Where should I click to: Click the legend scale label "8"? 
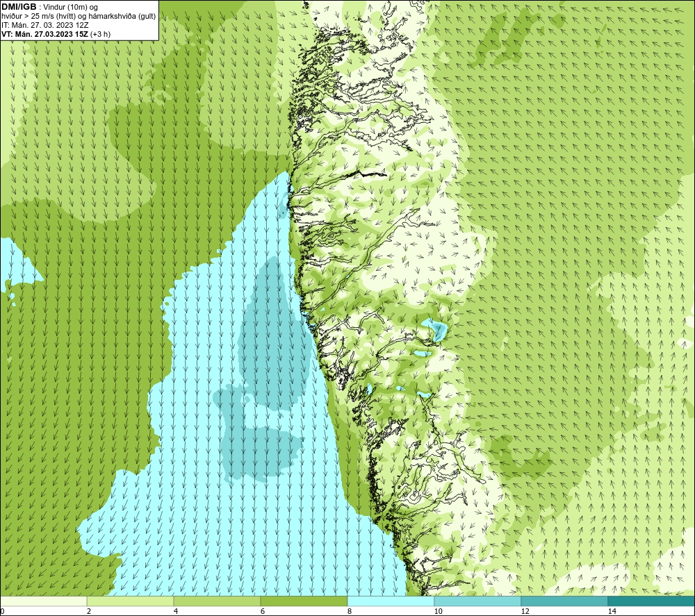(350, 611)
